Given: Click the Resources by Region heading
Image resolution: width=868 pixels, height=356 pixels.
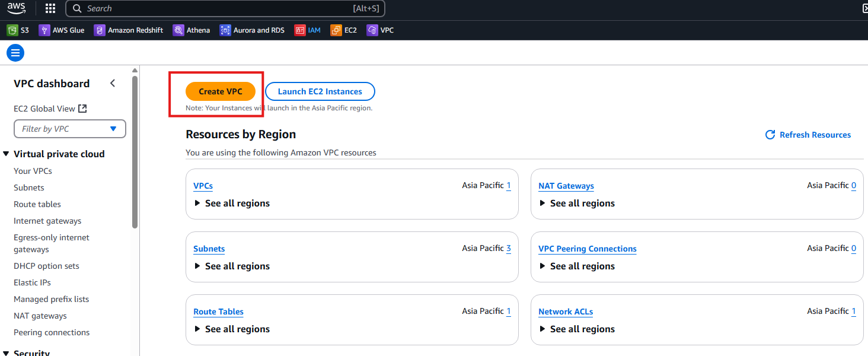Looking at the screenshot, I should [x=241, y=135].
